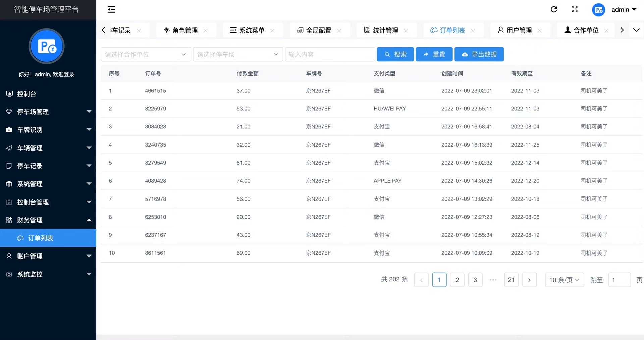644x340 pixels.
Task: Open the 请选择停车场 dropdown
Action: pos(237,54)
